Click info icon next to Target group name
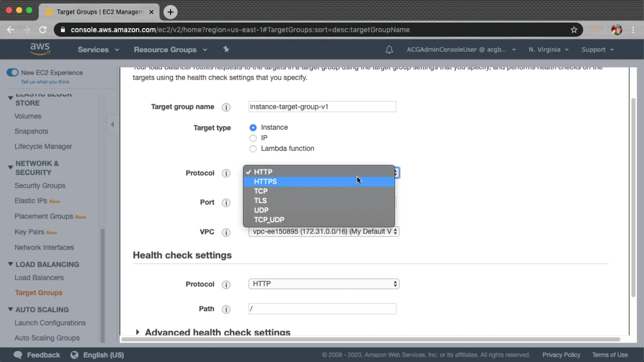 click(226, 107)
